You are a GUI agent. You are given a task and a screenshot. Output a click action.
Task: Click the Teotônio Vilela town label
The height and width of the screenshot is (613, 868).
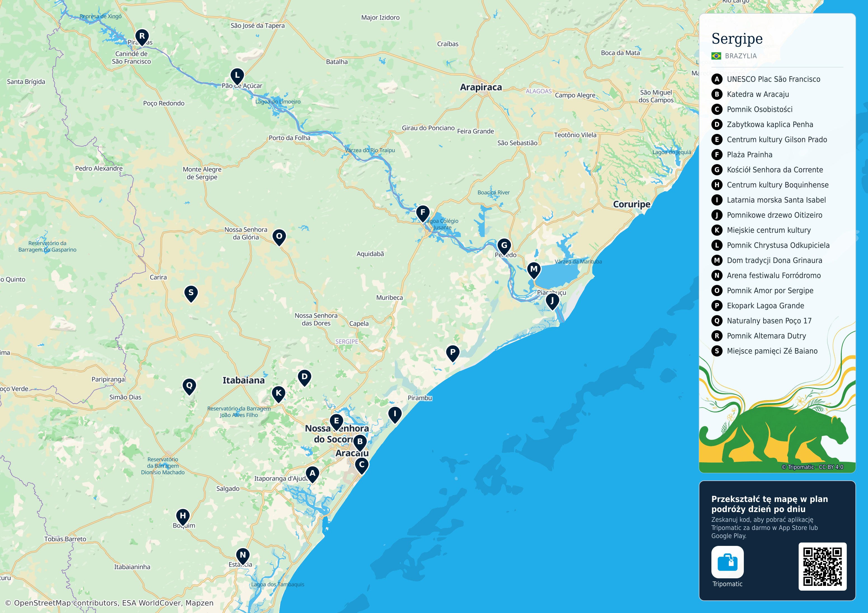575,135
